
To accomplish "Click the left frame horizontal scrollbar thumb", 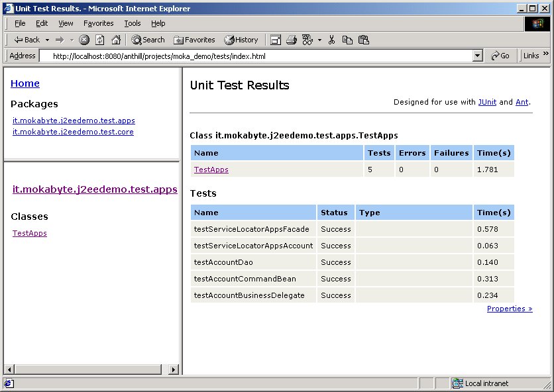I will 88,369.
